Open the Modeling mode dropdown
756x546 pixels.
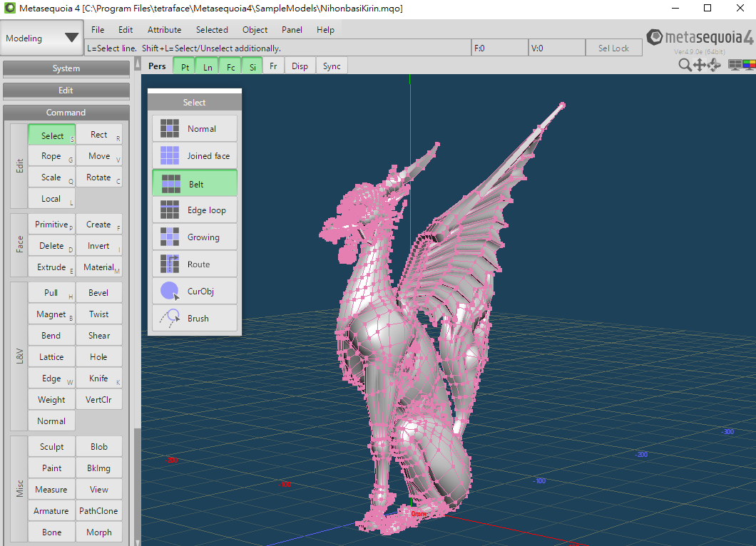pyautogui.click(x=43, y=38)
